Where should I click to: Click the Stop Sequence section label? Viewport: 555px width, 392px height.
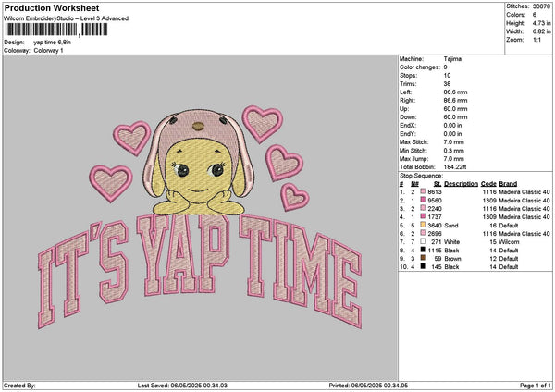(419, 174)
